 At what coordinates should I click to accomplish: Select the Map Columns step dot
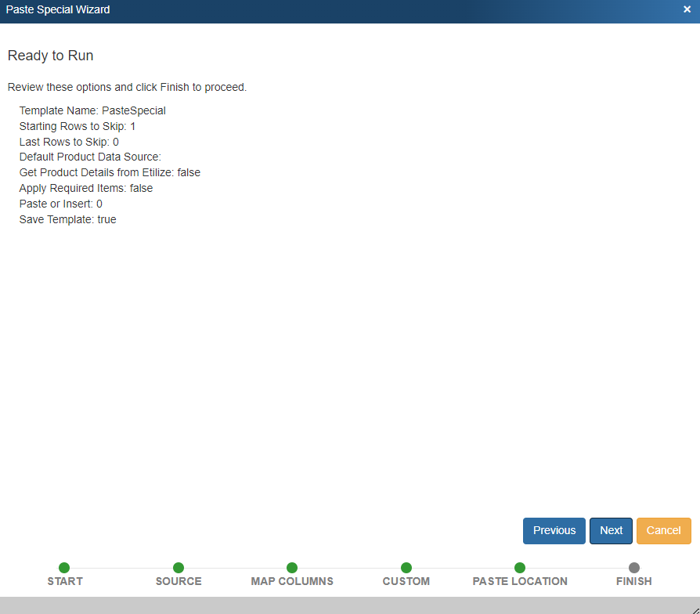[292, 568]
